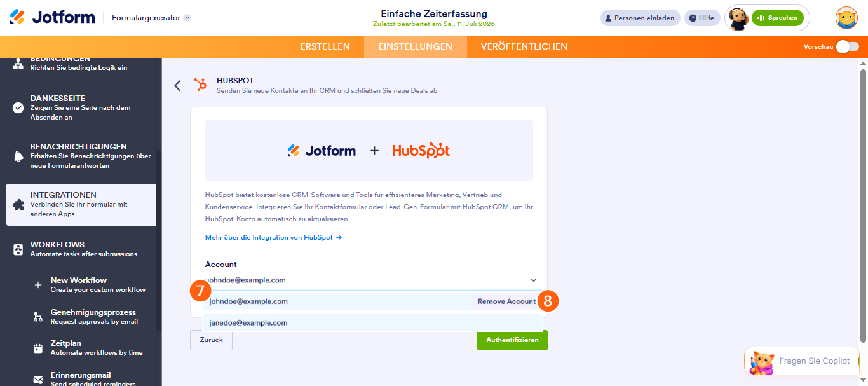Open Mehr über die Integration von HubSpot link
The image size is (868, 386).
(x=274, y=238)
